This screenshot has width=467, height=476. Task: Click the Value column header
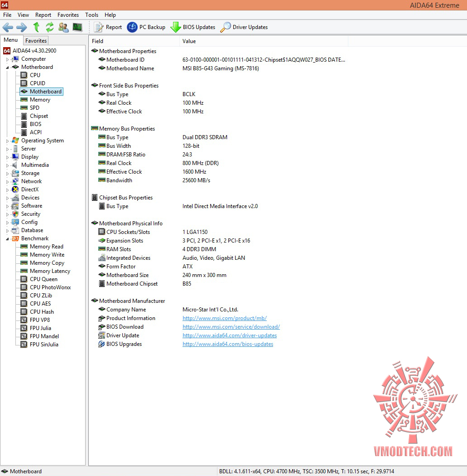click(264, 41)
